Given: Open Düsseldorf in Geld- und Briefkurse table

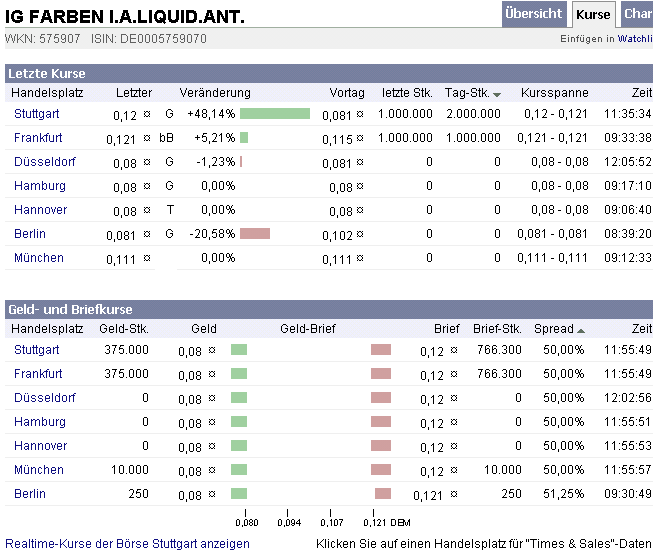Looking at the screenshot, I should click(x=45, y=398).
